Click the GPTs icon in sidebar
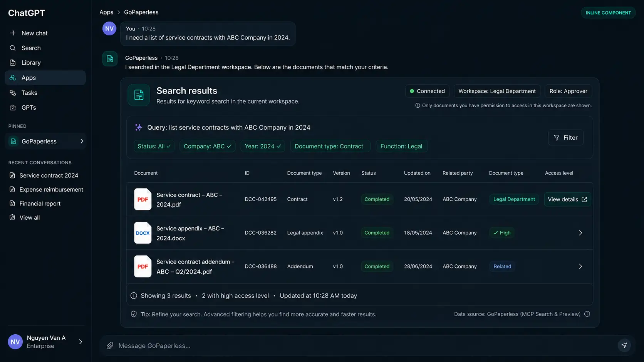 (13, 108)
